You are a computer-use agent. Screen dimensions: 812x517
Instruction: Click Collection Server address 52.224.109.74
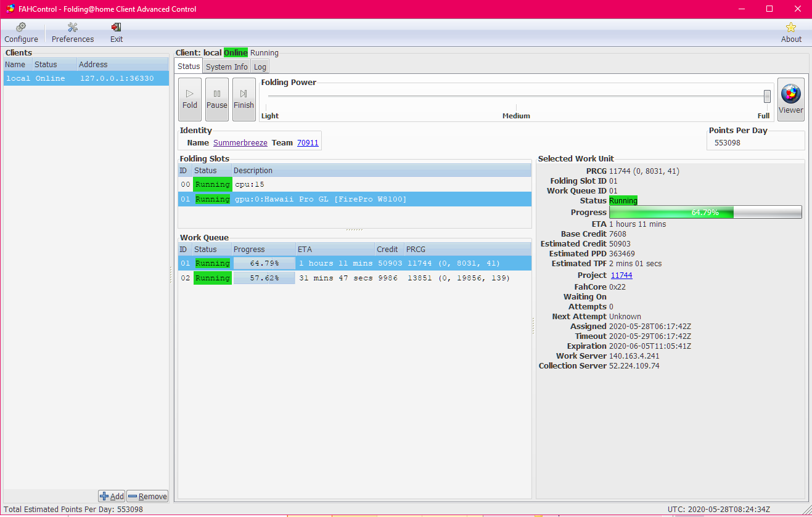coord(634,366)
